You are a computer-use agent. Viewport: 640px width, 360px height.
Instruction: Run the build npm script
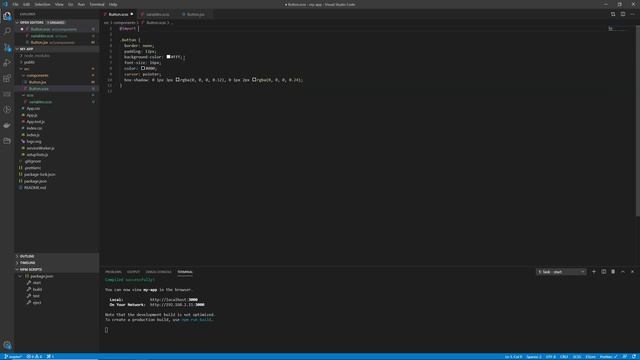pos(37,289)
